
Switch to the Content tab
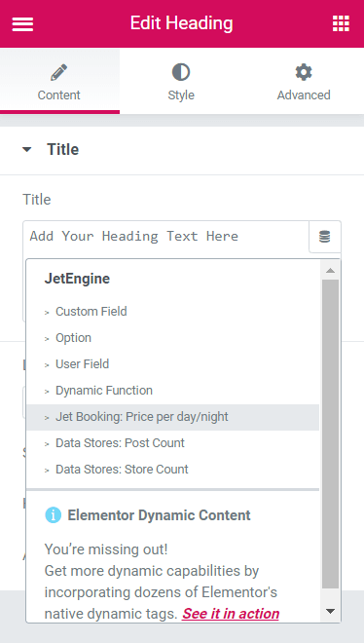click(59, 82)
